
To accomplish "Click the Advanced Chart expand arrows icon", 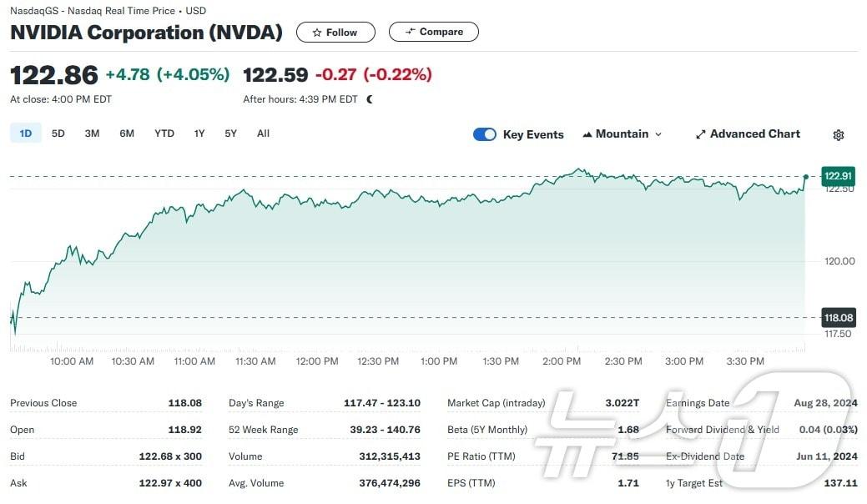I will click(x=701, y=134).
